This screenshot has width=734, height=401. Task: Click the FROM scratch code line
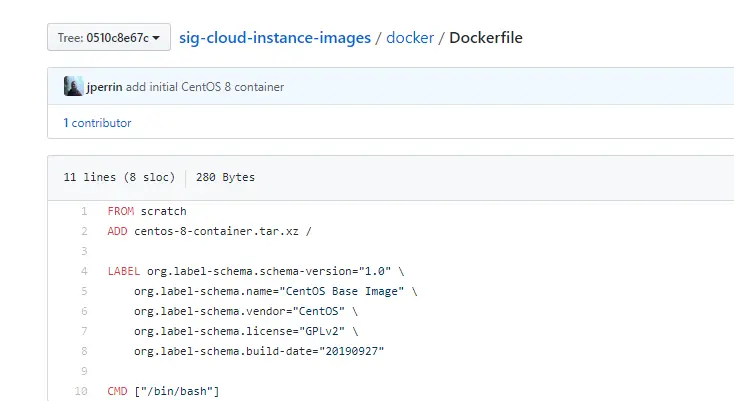pyautogui.click(x=147, y=211)
